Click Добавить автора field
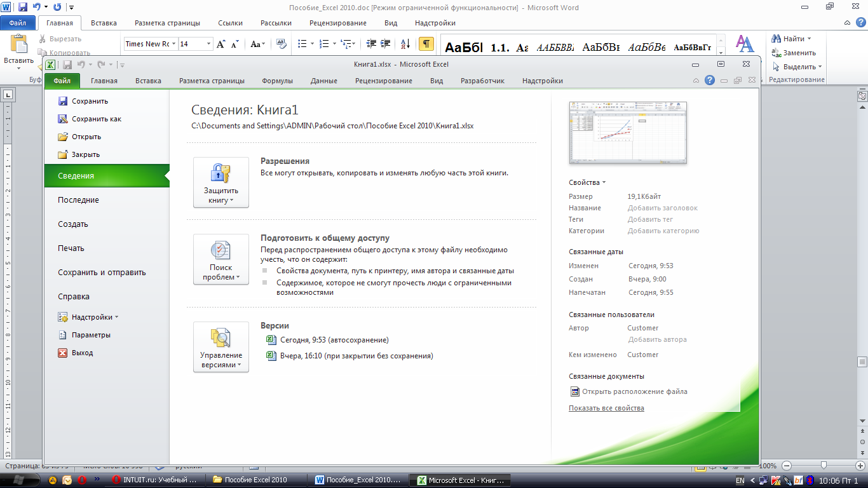 click(x=657, y=339)
